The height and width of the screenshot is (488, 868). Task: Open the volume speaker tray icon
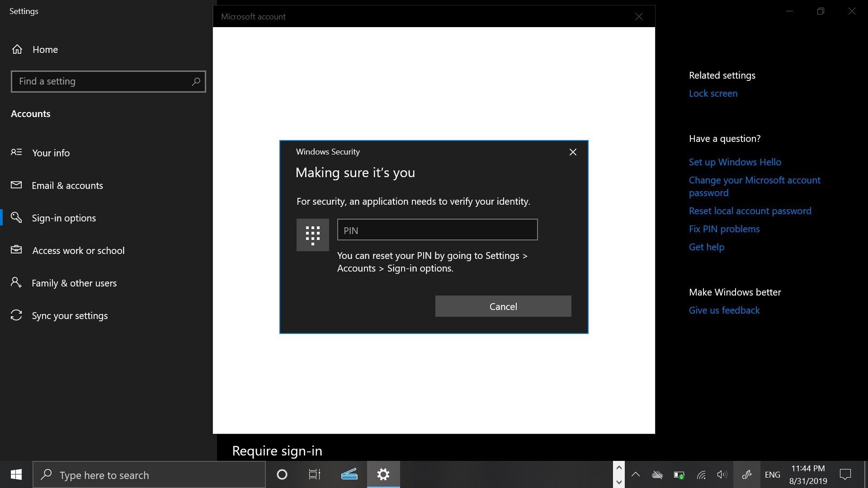pyautogui.click(x=722, y=474)
